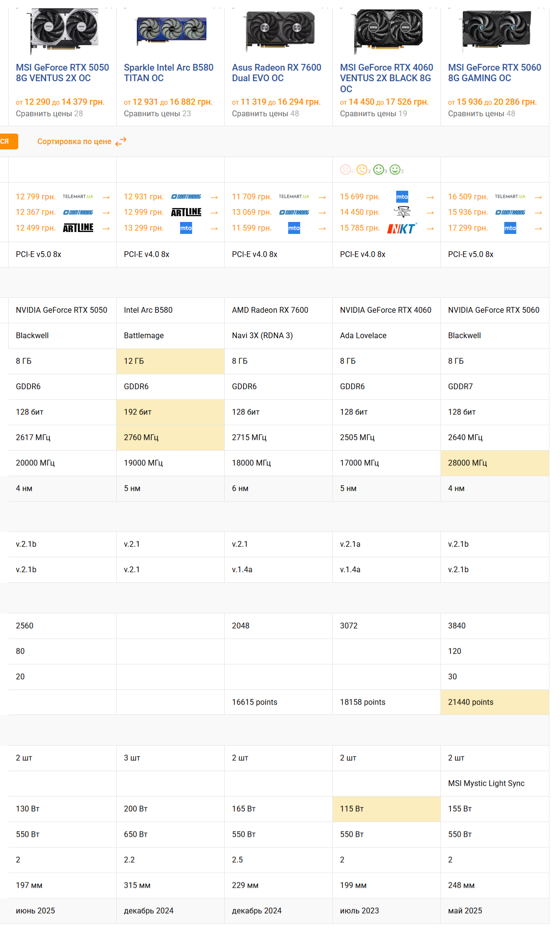
Task: Open Artline logo next to 12 999 грн.
Action: pos(186,212)
